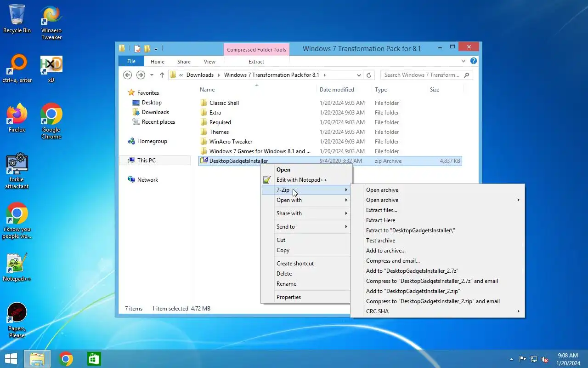Show hidden tray icons arrow
Viewport: 588px width, 368px height.
click(x=511, y=359)
